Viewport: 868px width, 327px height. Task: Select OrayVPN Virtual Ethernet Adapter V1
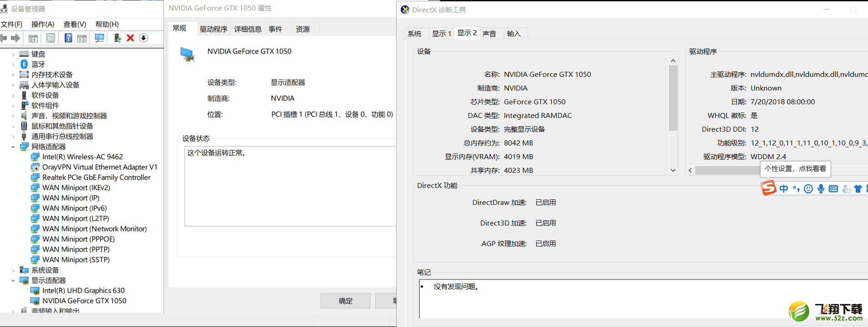(100, 167)
